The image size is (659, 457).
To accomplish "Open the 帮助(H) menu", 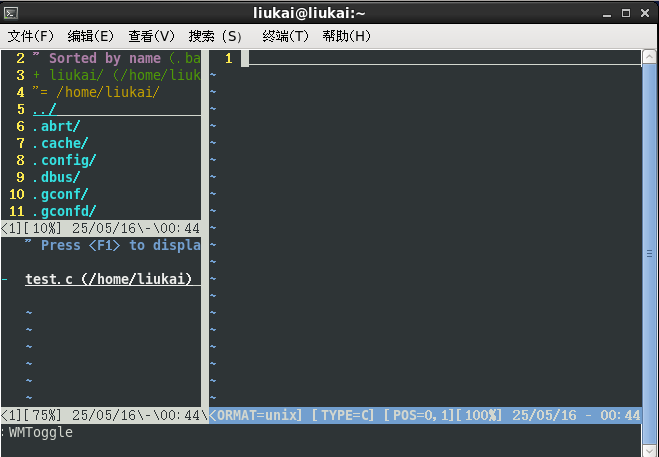I will pyautogui.click(x=347, y=36).
